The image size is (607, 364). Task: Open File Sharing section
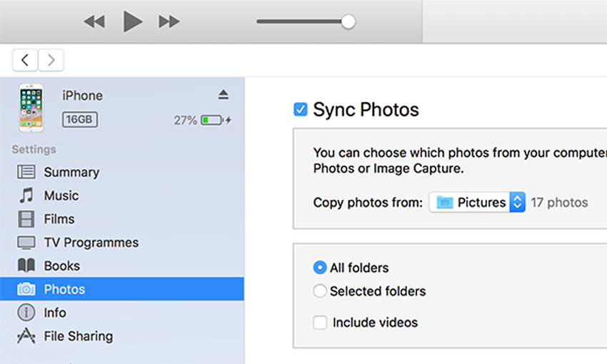pyautogui.click(x=78, y=336)
